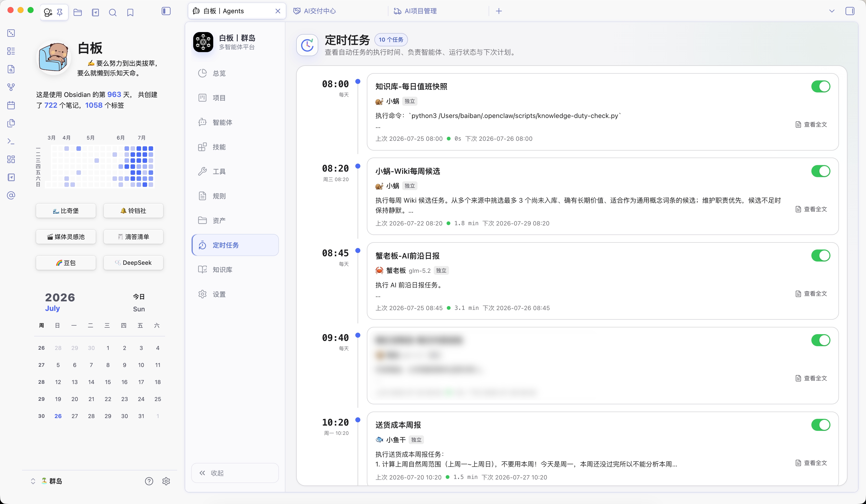This screenshot has width=866, height=504.
Task: Open 项目 in the side menu
Action: click(235, 98)
